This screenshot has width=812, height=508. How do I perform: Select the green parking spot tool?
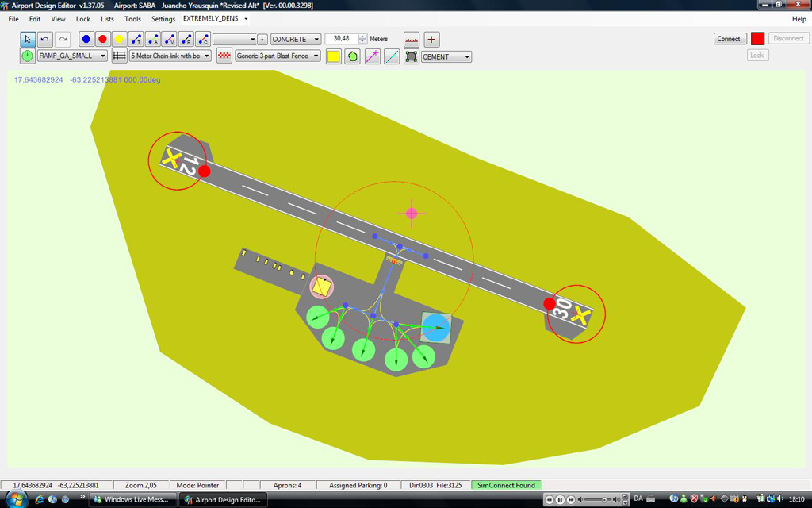pos(28,56)
